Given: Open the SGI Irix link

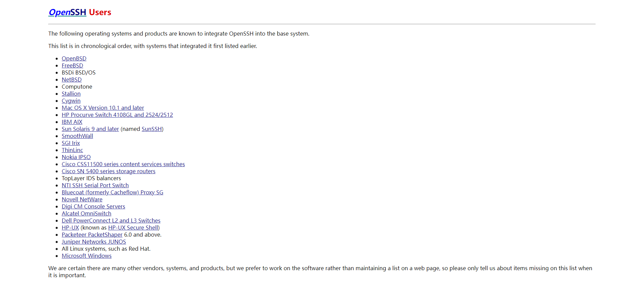Looking at the screenshot, I should click(70, 143).
